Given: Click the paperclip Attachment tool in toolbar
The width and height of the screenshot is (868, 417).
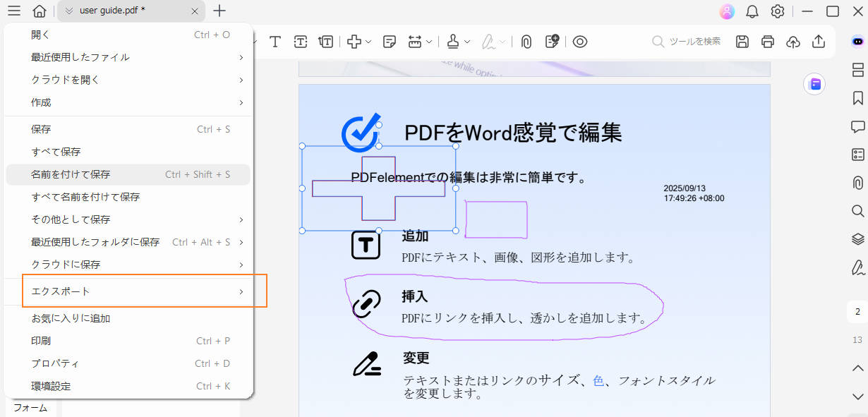Looking at the screenshot, I should [x=526, y=42].
